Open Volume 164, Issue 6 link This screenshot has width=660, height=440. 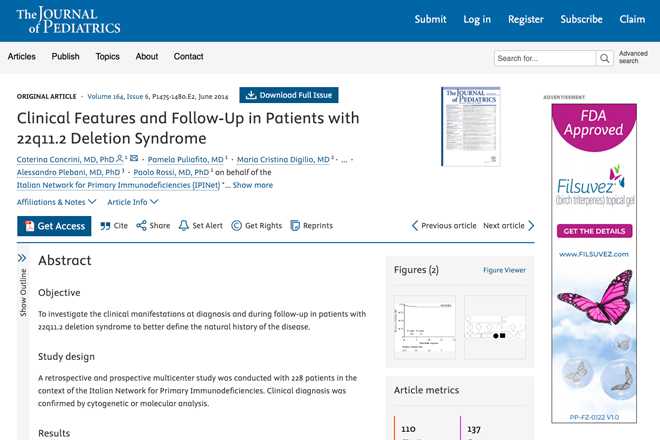tap(118, 96)
